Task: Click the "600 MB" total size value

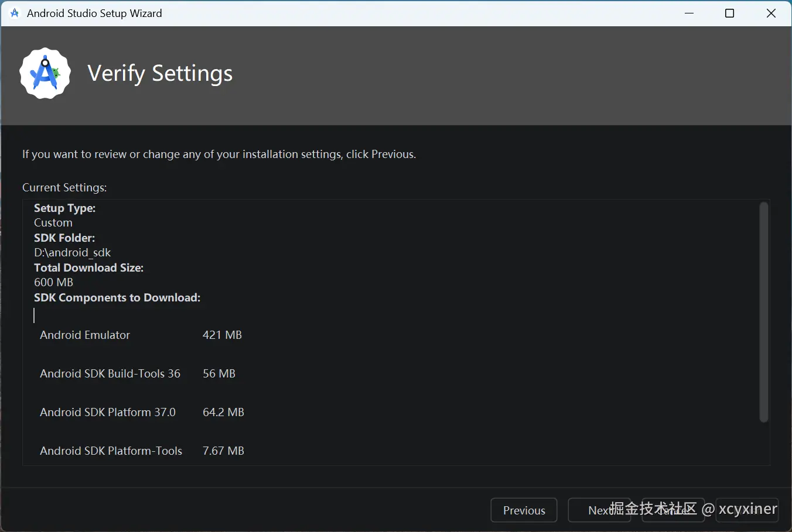Action: (x=53, y=282)
